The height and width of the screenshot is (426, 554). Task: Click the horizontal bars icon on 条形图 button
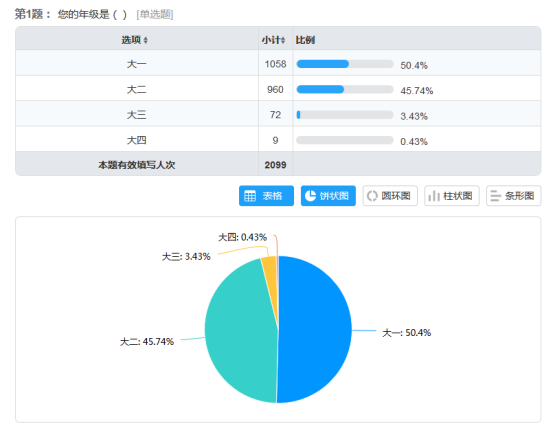click(495, 196)
